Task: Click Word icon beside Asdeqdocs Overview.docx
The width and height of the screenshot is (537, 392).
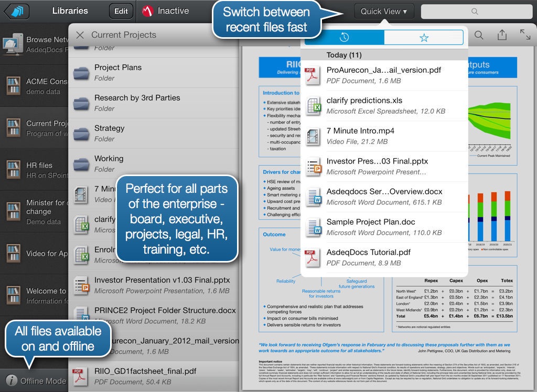Action: coord(314,197)
